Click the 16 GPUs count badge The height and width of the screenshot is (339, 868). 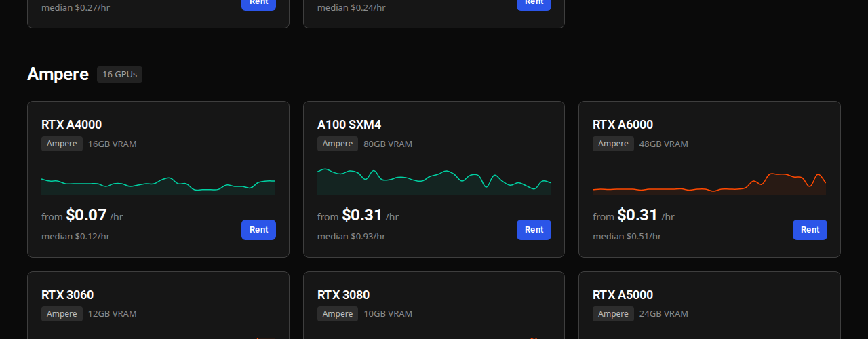119,75
